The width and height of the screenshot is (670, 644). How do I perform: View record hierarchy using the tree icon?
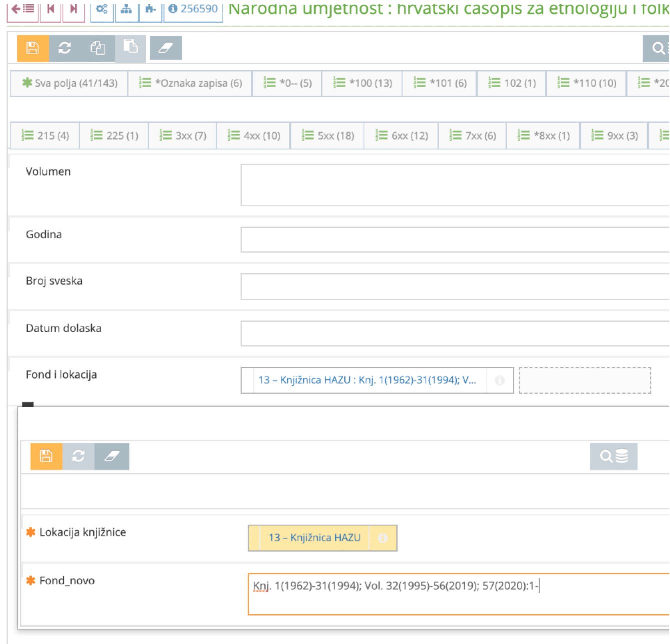pos(127,9)
